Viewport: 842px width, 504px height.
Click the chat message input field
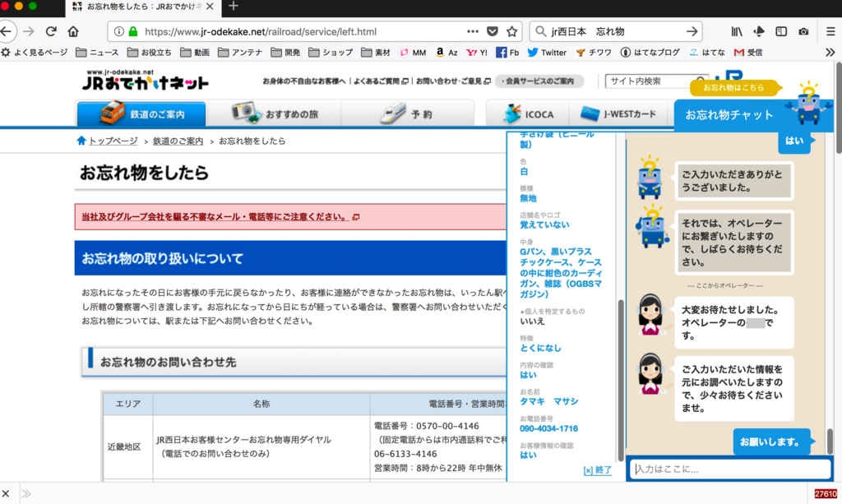[731, 469]
